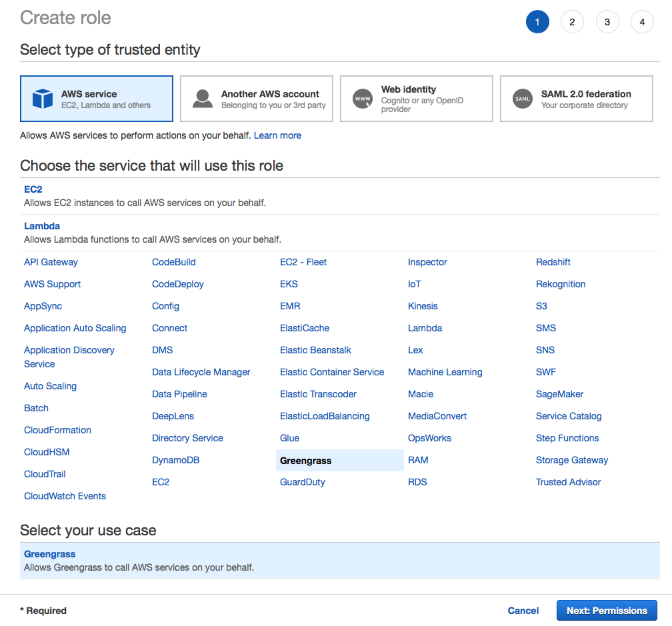Select CloudHSM service
This screenshot has width=672, height=626.
[x=47, y=452]
